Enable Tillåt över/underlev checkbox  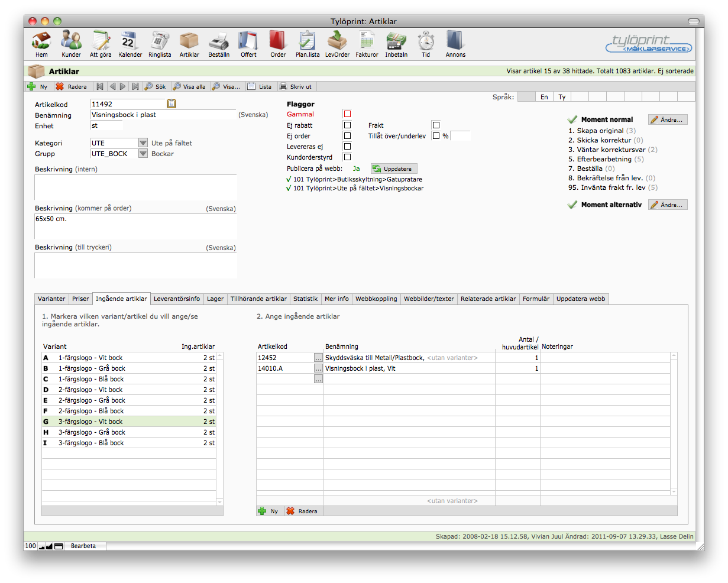[x=436, y=136]
